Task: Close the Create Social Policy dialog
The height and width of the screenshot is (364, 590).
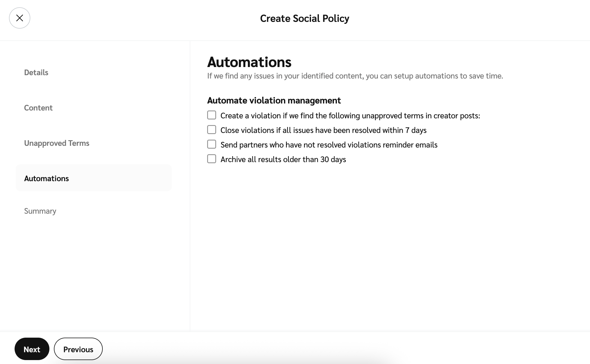Action: tap(20, 18)
